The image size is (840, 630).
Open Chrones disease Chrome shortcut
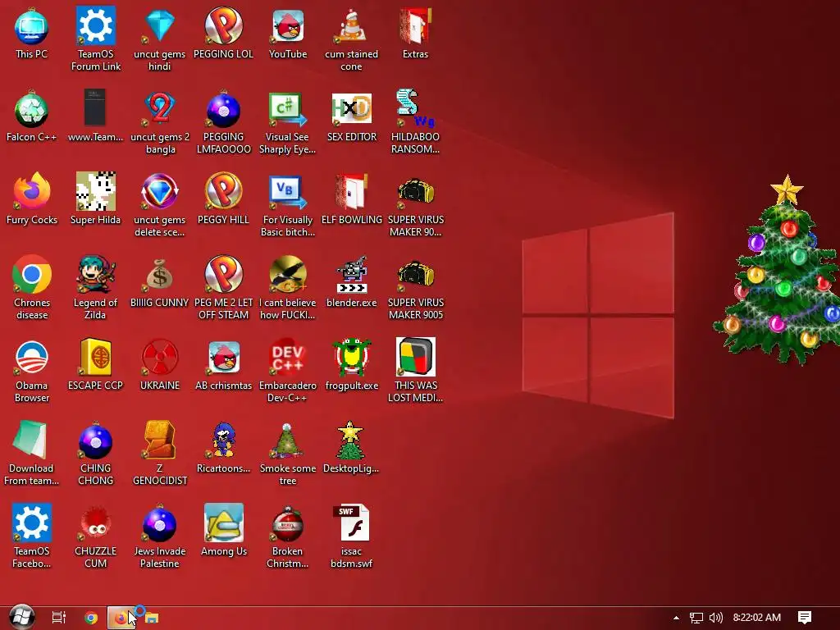point(32,288)
